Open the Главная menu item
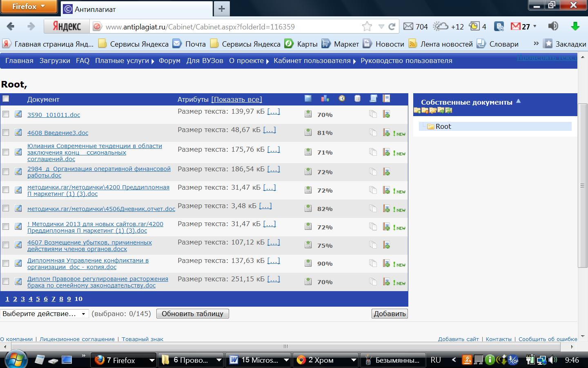The image size is (588, 368). (x=19, y=61)
